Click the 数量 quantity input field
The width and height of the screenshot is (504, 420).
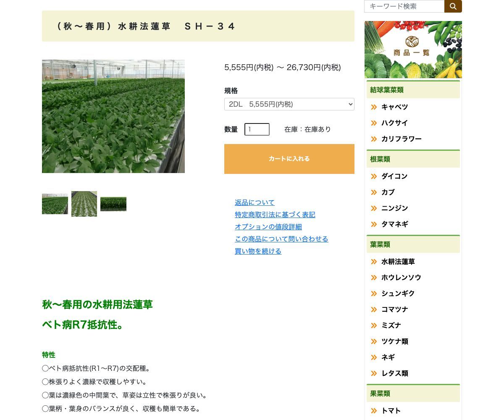(x=257, y=129)
